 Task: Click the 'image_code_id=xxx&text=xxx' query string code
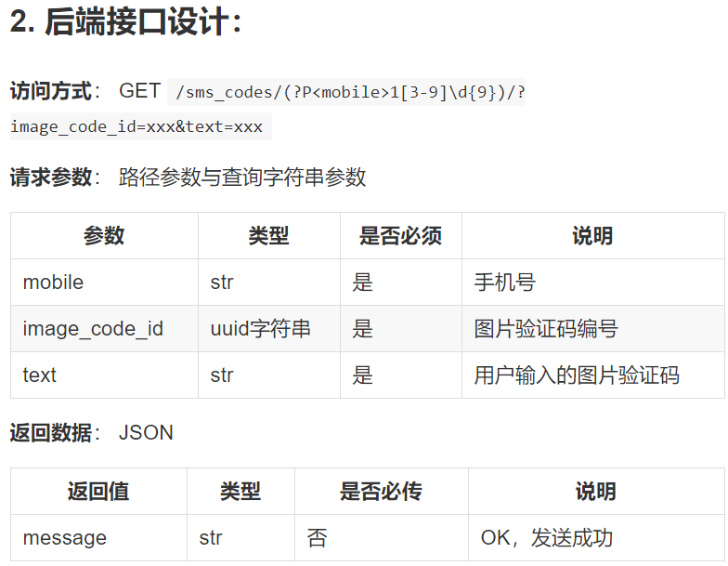click(141, 126)
